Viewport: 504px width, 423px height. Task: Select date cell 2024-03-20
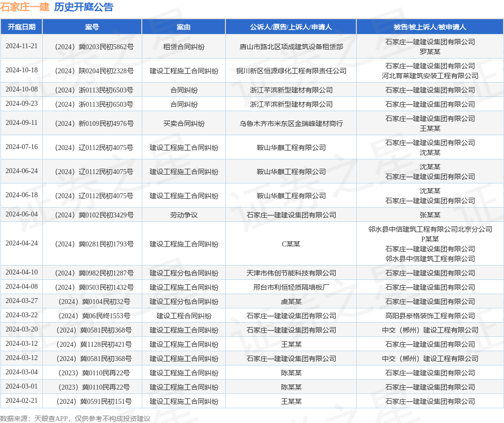(22, 330)
